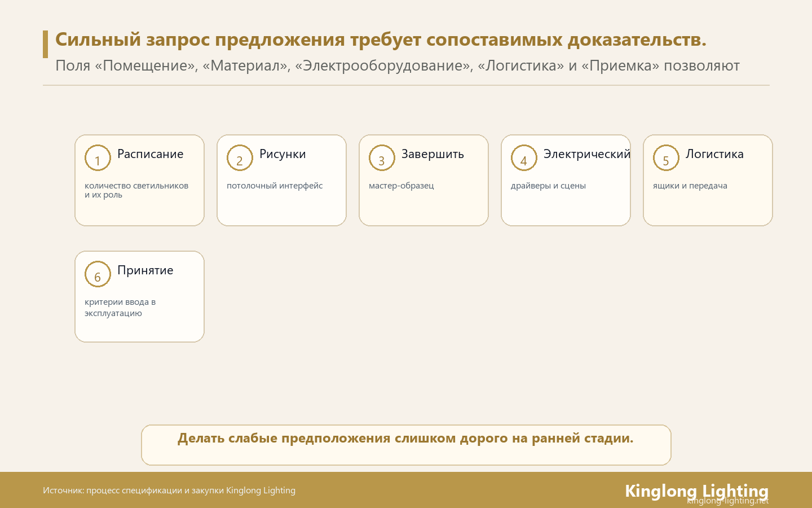Viewport: 812px width, 508px height.
Task: Click the slide heading «Сильный запрос предложения…»
Action: click(x=381, y=40)
